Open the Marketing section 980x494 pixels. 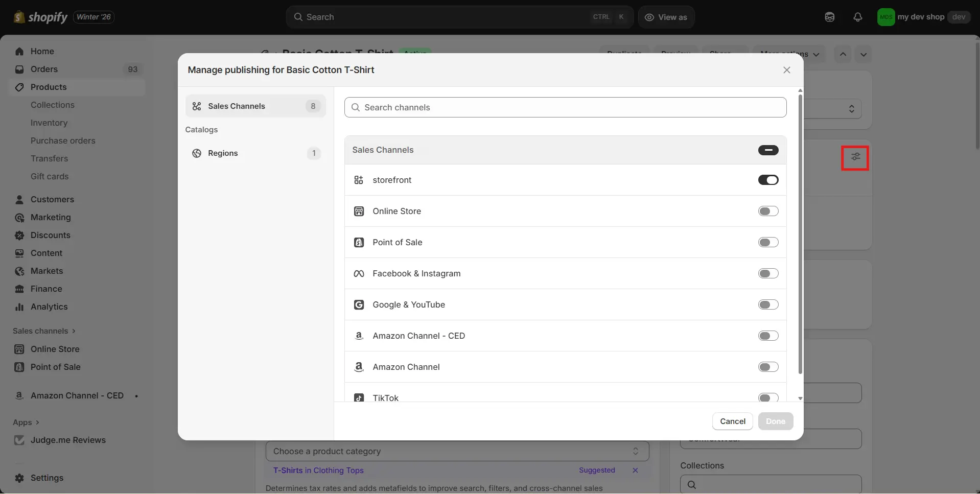point(51,217)
